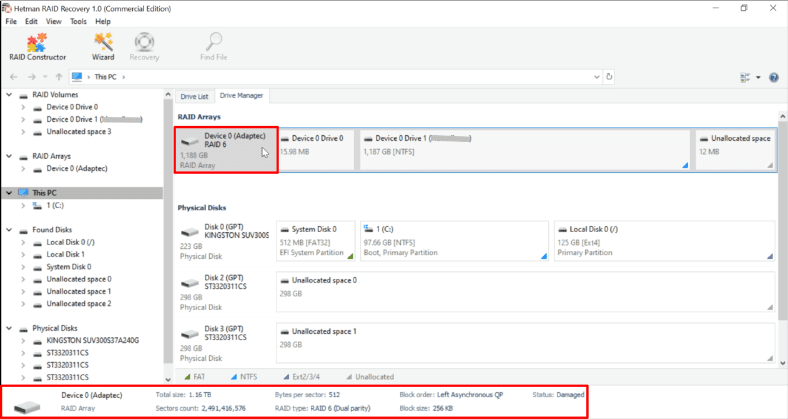The image size is (788, 419).
Task: Click Sectors count 2,491,416,576 text
Action: tap(201, 408)
